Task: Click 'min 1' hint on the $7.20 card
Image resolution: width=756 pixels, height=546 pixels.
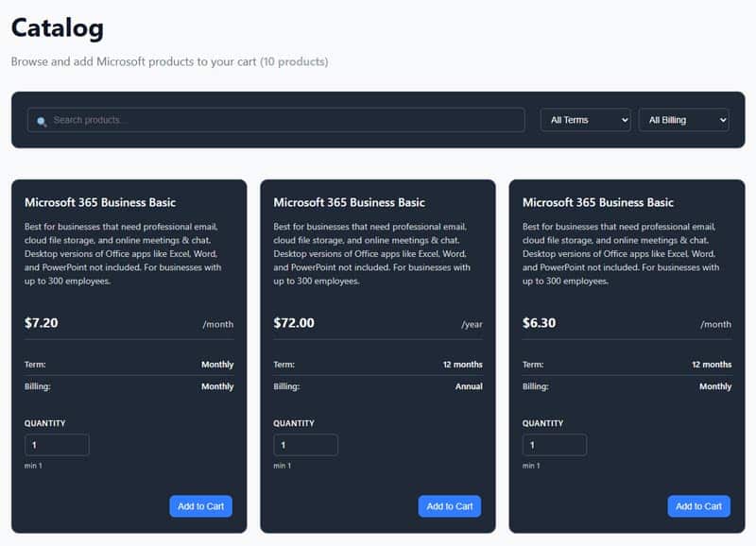Action: tap(33, 466)
